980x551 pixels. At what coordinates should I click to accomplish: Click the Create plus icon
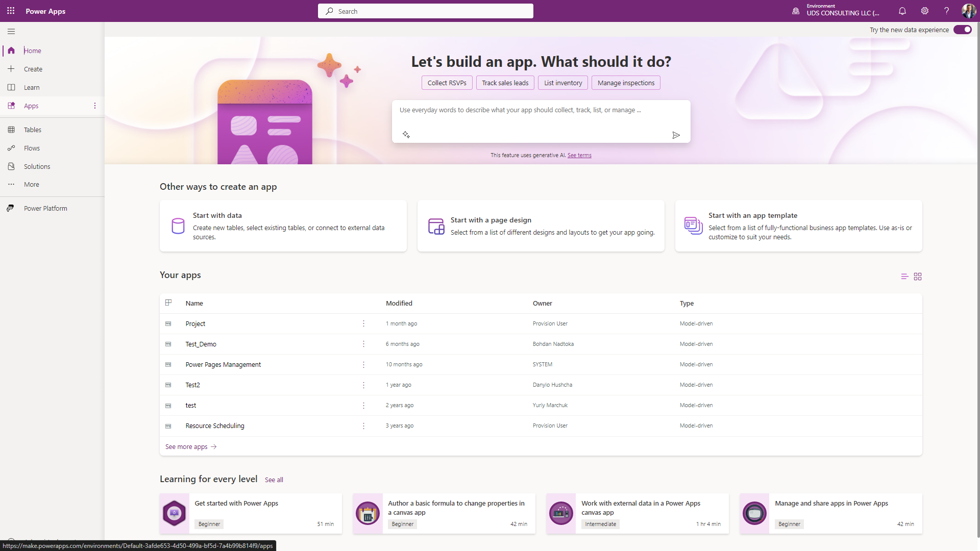click(x=11, y=69)
